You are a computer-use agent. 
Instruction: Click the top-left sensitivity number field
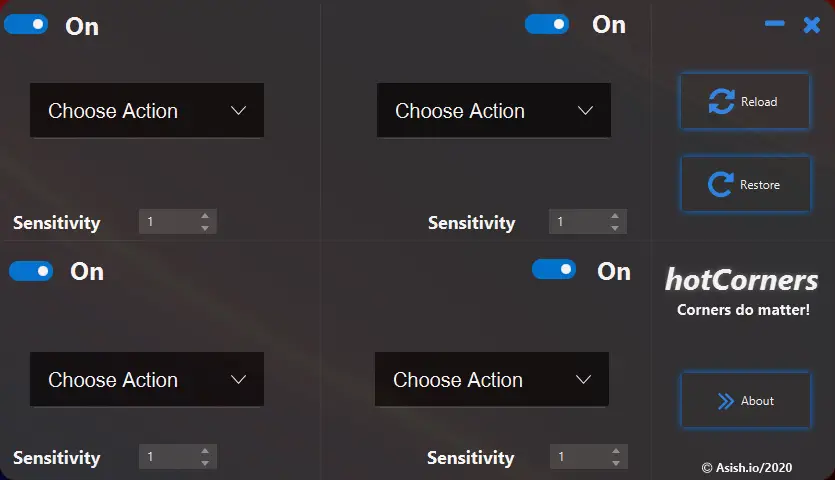point(167,222)
